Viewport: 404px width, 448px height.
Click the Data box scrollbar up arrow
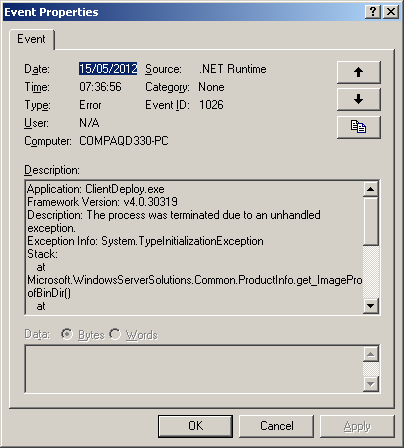(x=371, y=354)
